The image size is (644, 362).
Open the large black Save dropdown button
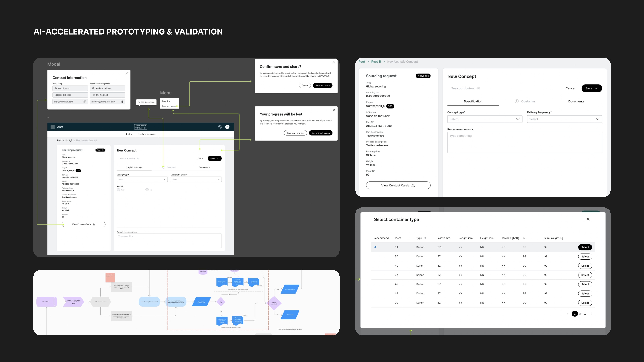pyautogui.click(x=592, y=88)
